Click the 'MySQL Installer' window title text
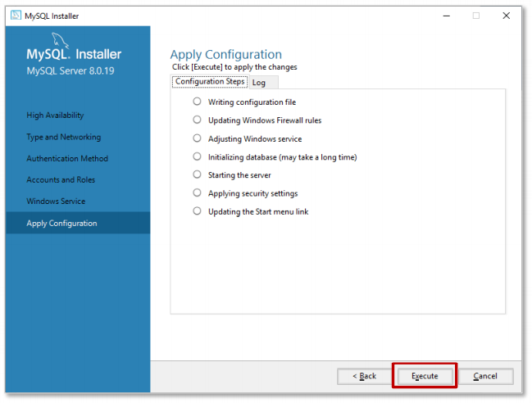 pyautogui.click(x=52, y=16)
